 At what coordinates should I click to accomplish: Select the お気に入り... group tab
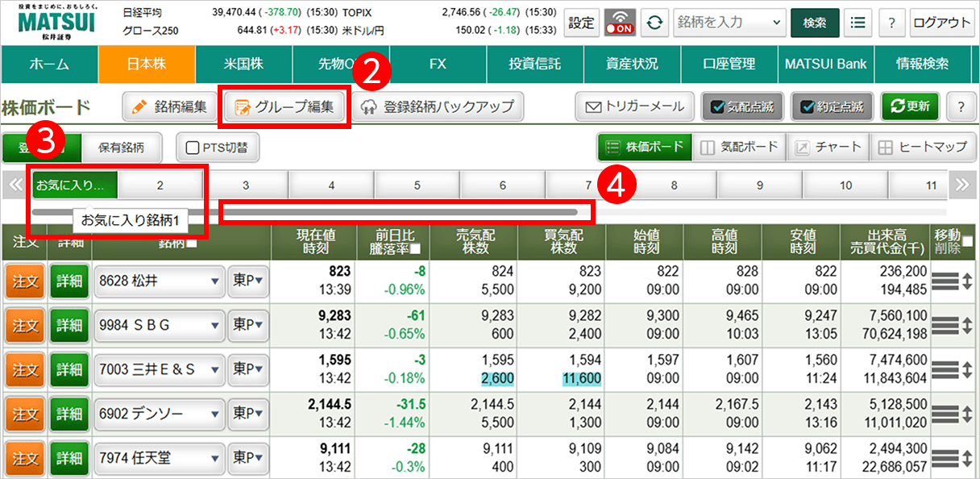[74, 185]
